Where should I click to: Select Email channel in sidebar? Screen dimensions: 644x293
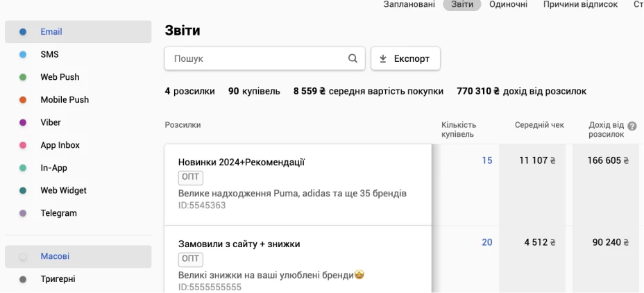pyautogui.click(x=51, y=32)
